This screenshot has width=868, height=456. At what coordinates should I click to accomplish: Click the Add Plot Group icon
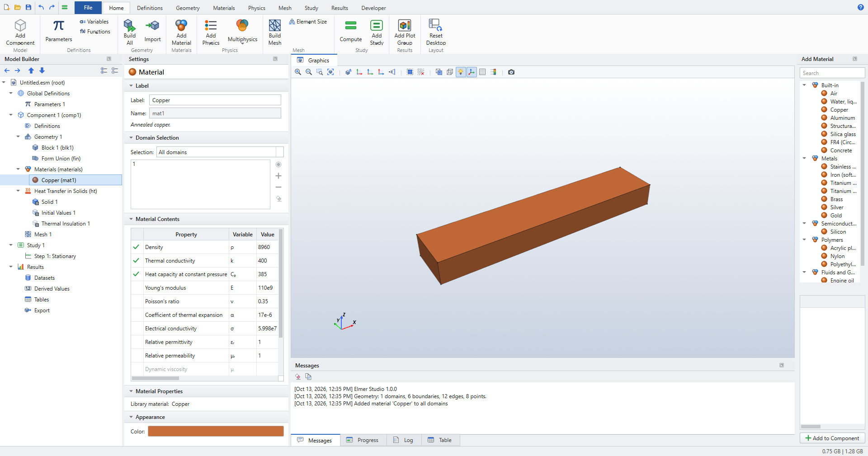tap(405, 25)
